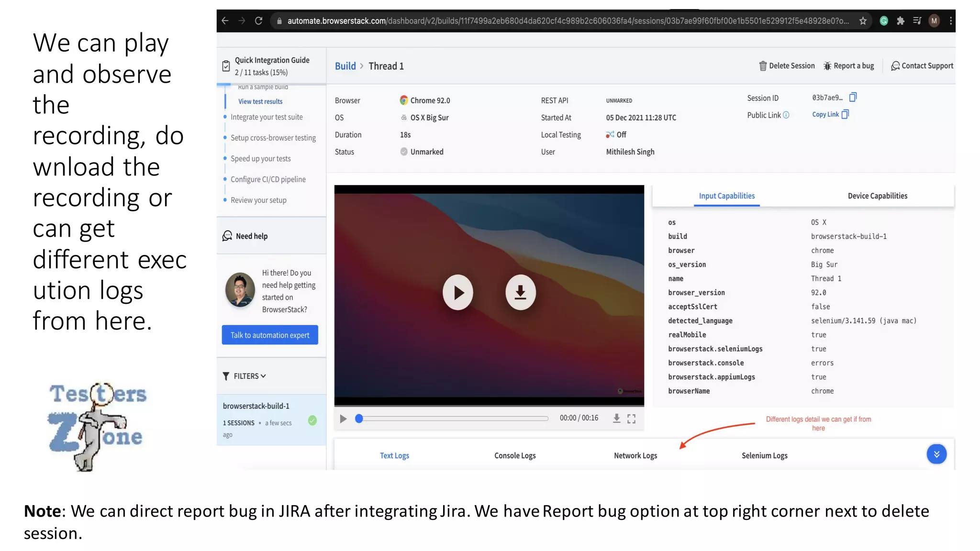
Task: Open the Grammarly extension icon
Action: pos(884,21)
